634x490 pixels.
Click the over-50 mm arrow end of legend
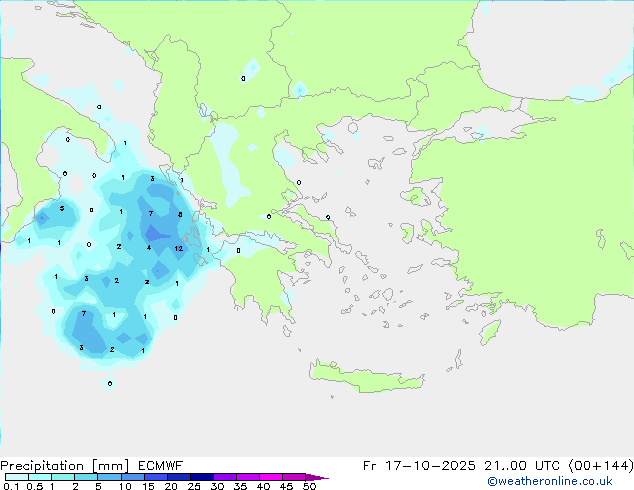tap(317, 477)
